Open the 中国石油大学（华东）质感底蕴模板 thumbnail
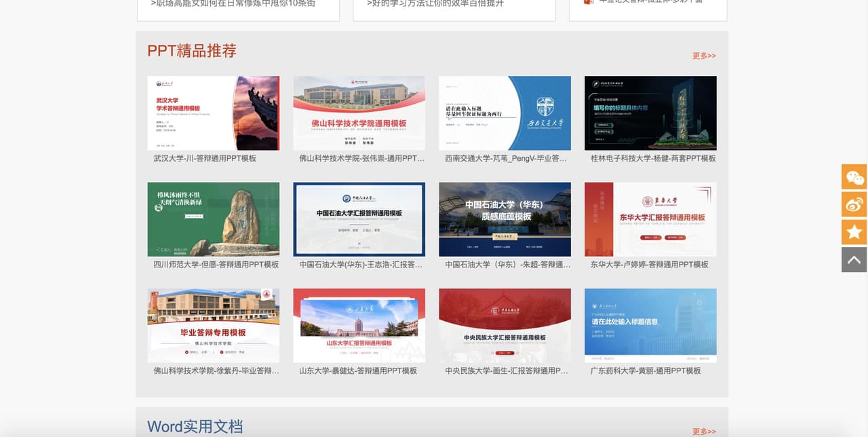 click(505, 219)
